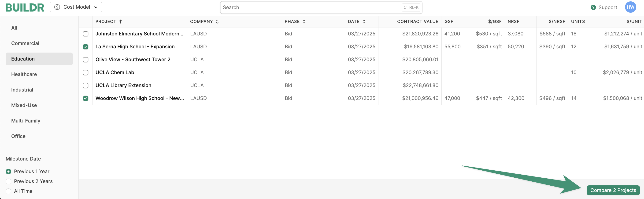The height and width of the screenshot is (199, 644).
Task: Click the Support question mark icon
Action: [x=593, y=8]
